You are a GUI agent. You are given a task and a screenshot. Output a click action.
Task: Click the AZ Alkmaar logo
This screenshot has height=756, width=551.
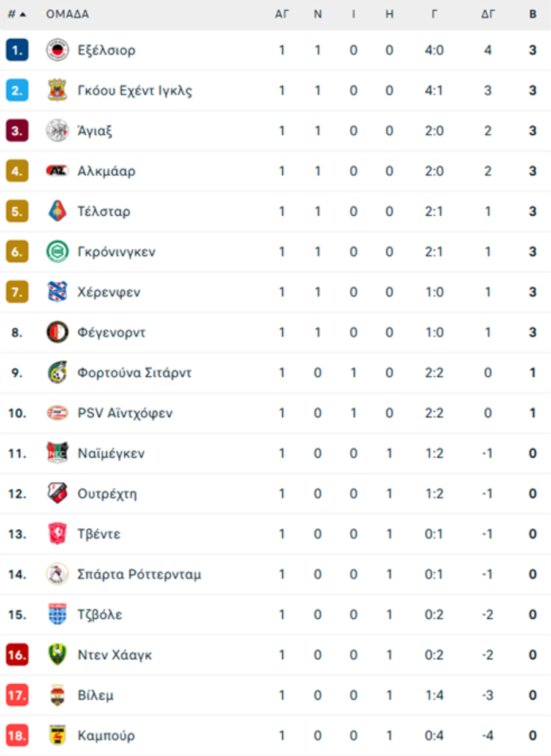pos(58,171)
